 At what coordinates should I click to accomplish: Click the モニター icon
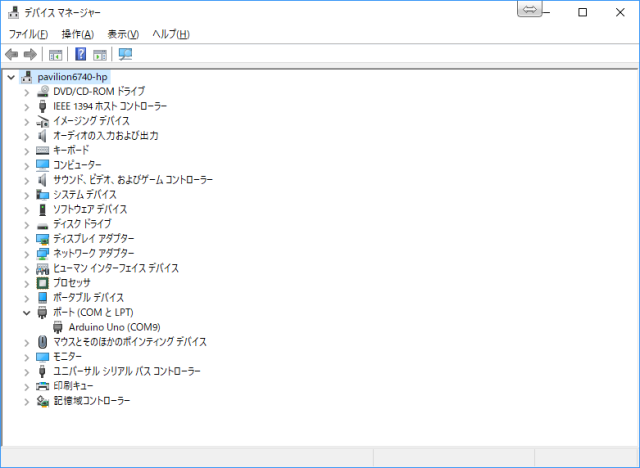[42, 357]
